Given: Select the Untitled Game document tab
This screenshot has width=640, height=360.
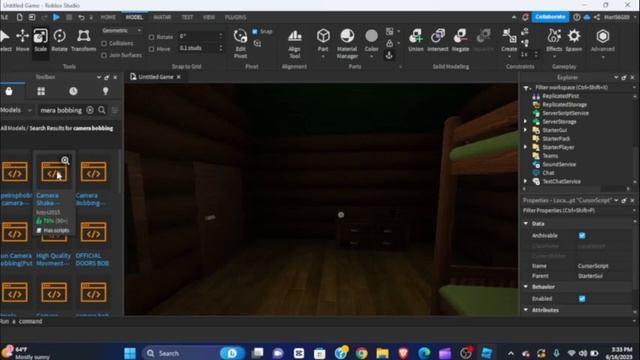Looking at the screenshot, I should coord(156,77).
